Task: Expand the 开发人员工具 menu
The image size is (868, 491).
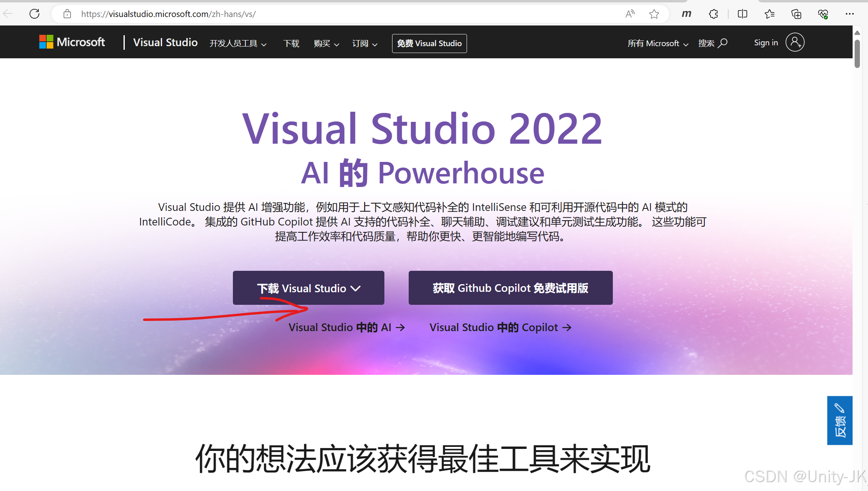Action: pyautogui.click(x=238, y=43)
